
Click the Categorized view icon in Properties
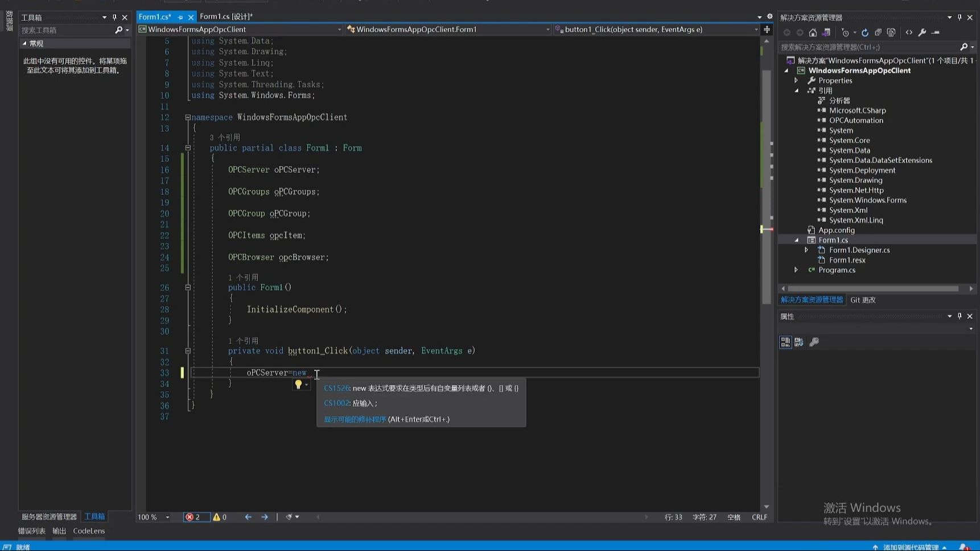click(785, 342)
